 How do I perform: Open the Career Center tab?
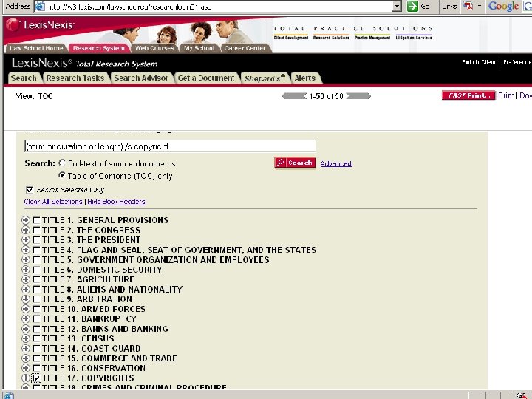[x=245, y=48]
